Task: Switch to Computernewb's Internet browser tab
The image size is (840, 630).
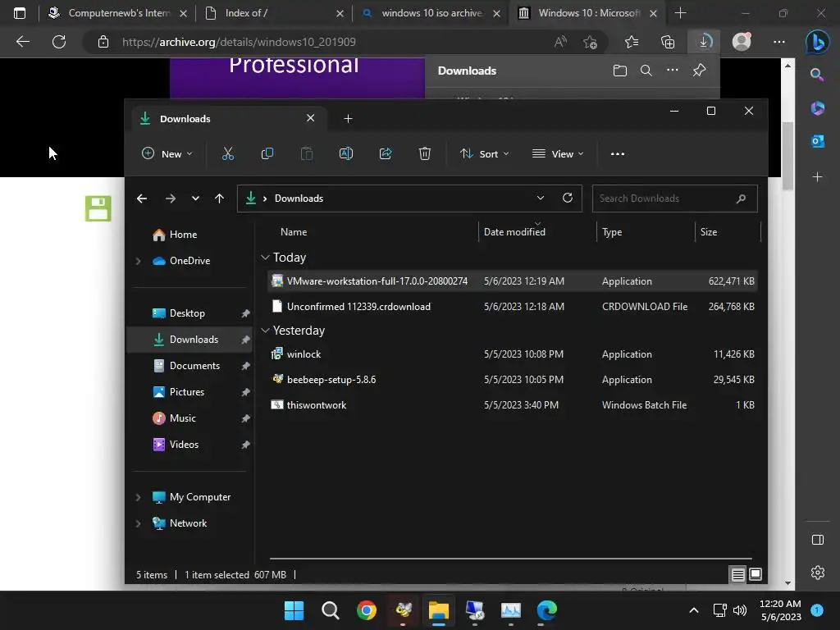Action: pyautogui.click(x=117, y=13)
